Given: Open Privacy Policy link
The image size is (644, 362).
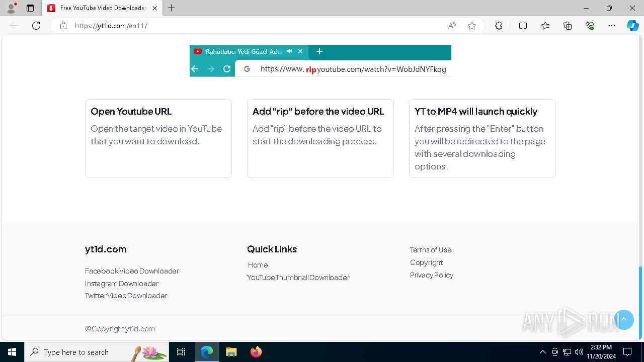Looking at the screenshot, I should (x=432, y=275).
